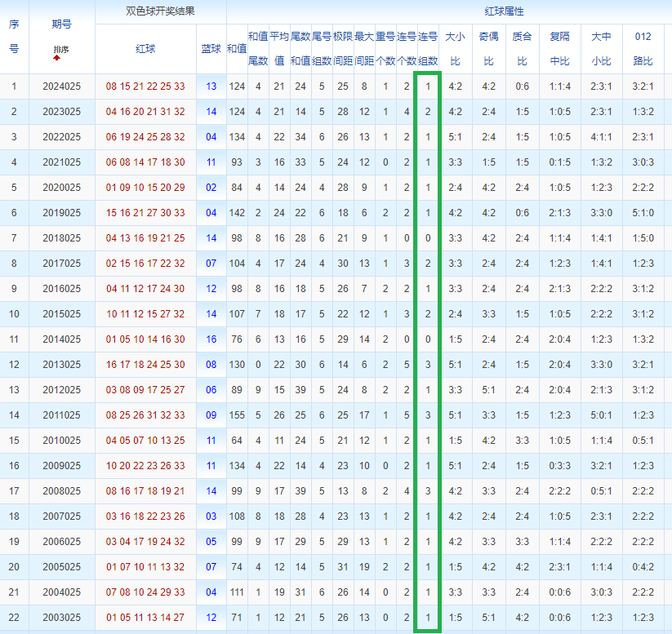Click the 排序 sort link

point(61,51)
